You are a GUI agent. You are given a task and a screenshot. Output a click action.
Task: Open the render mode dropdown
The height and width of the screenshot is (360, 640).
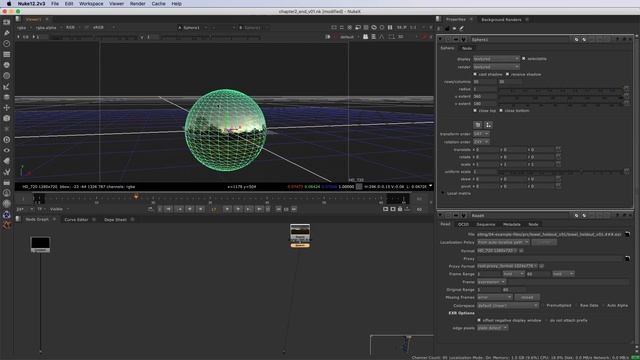496,67
